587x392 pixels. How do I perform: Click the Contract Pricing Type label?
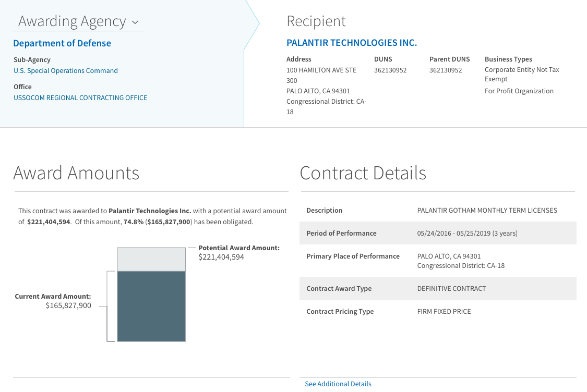coord(340,311)
